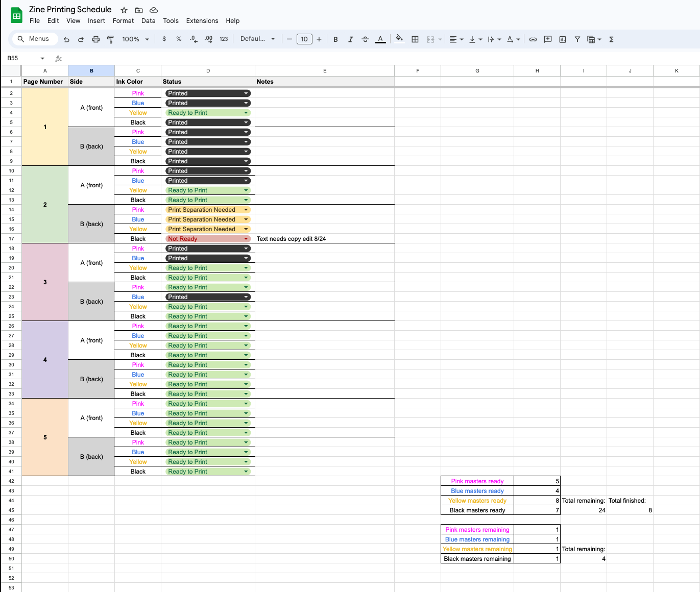Click the Insert link icon

(533, 39)
